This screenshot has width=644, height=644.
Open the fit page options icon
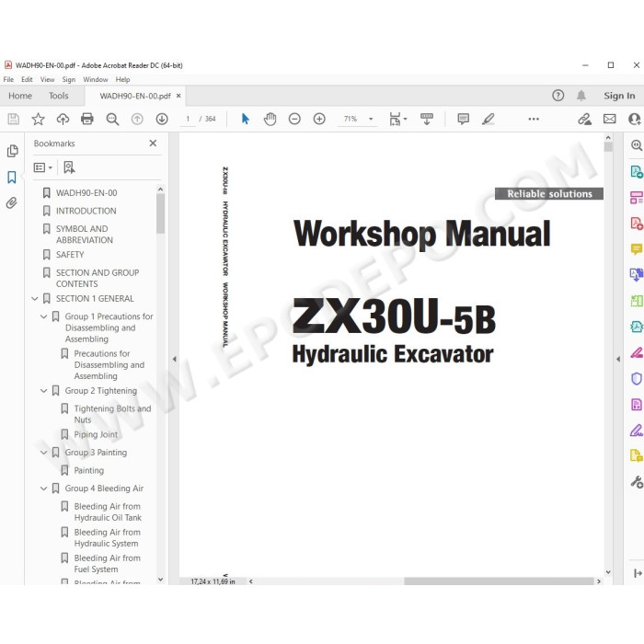395,119
